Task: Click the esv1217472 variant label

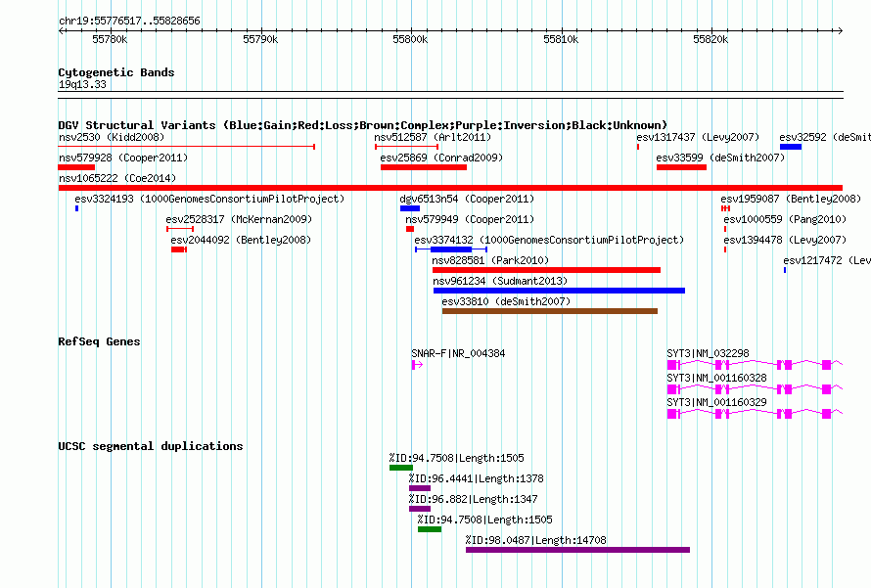Action: (827, 260)
